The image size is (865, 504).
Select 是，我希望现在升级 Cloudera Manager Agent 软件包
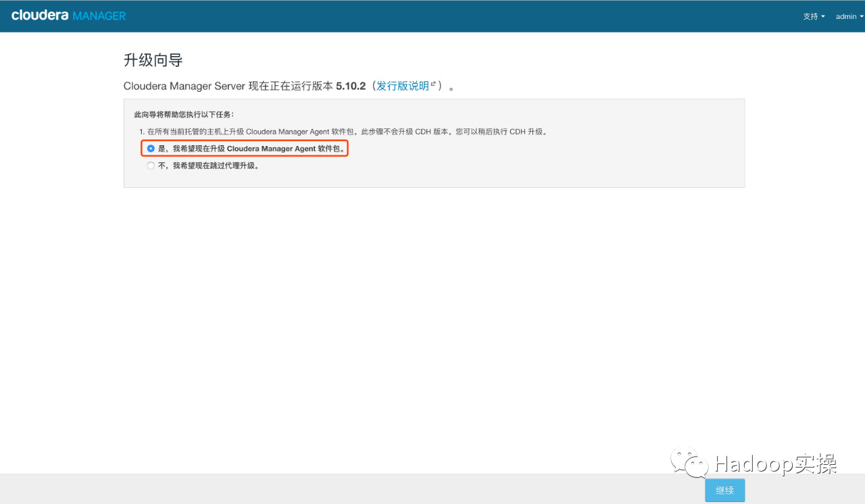(151, 149)
